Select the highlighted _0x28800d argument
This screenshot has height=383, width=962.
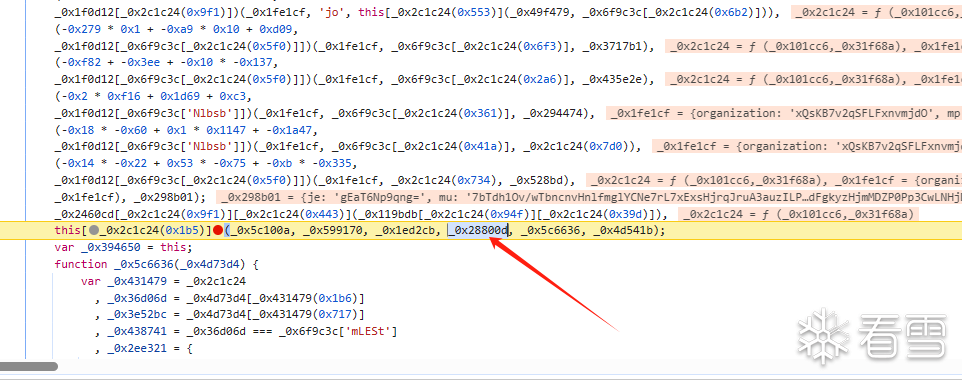pyautogui.click(x=478, y=230)
